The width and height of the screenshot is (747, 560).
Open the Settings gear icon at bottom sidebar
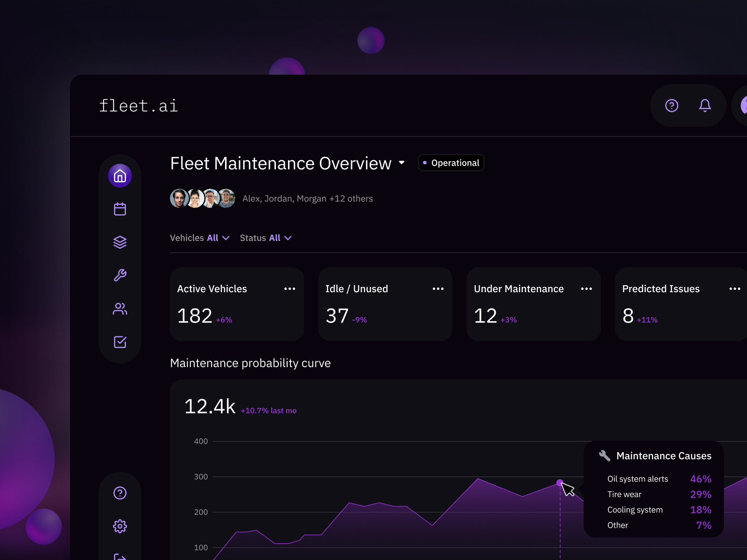[x=120, y=526]
